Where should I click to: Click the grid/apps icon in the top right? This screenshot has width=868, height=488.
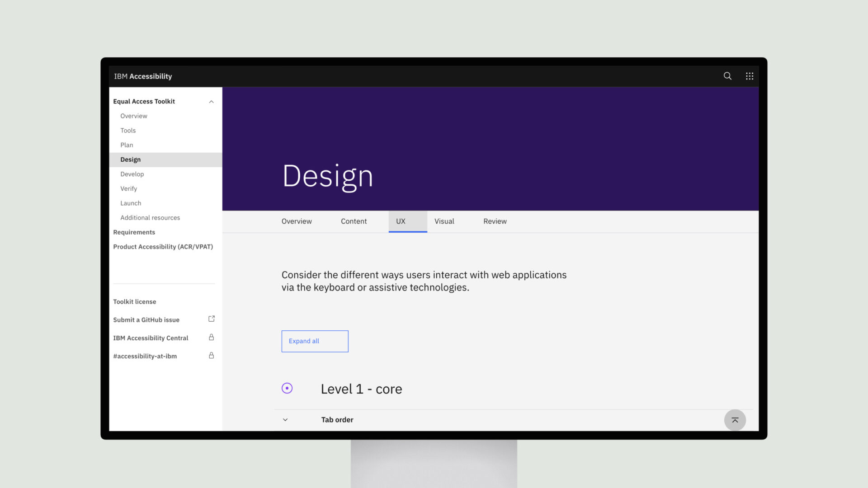(750, 76)
